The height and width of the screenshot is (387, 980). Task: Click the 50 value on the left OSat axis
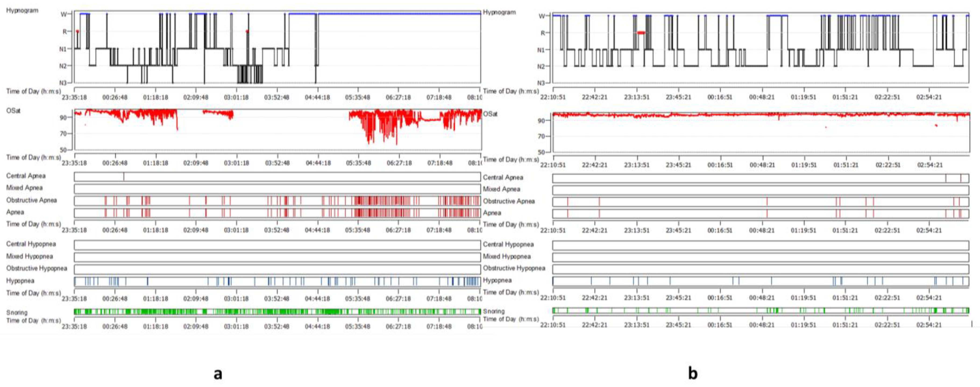[x=63, y=150]
